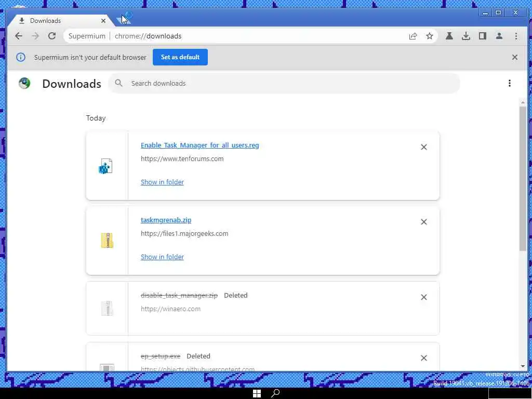
Task: Dismiss the default browser info bar
Action: coord(515,57)
